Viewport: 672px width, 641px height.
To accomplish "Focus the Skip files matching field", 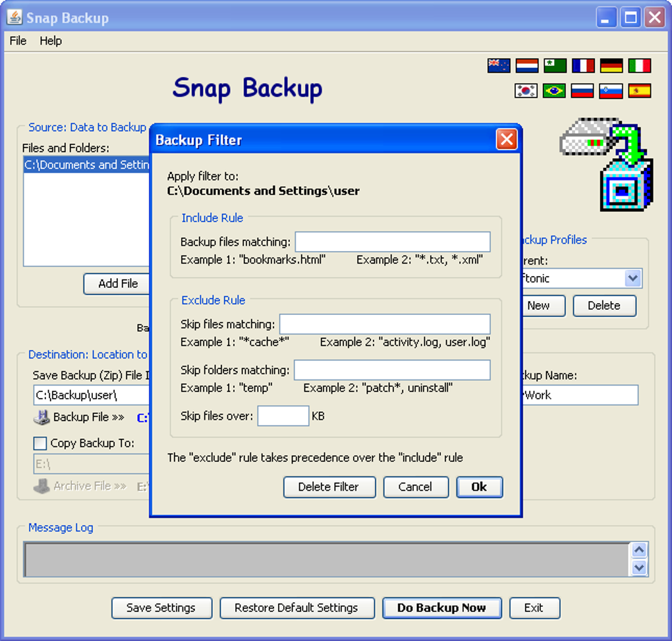I will [x=385, y=324].
